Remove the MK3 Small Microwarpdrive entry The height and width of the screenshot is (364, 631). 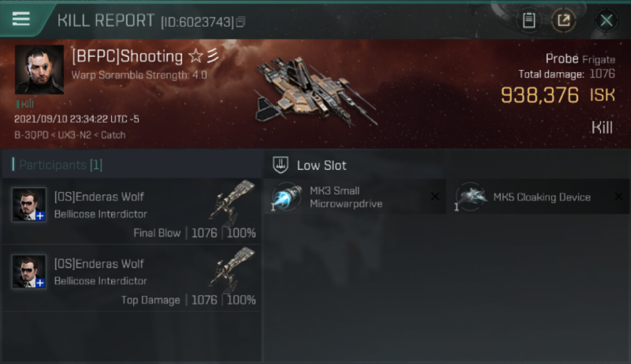click(435, 197)
